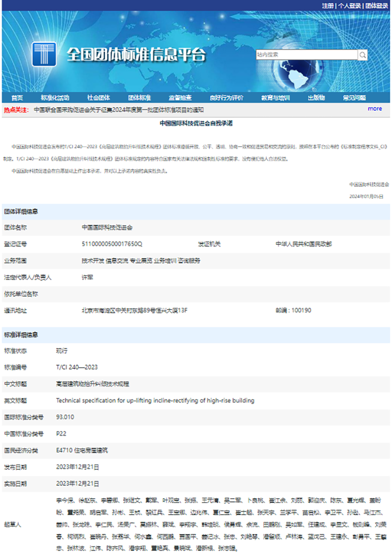392x554 pixels.
Task: Click the 业务范围 value starting with 技术开发
Action: click(x=141, y=261)
